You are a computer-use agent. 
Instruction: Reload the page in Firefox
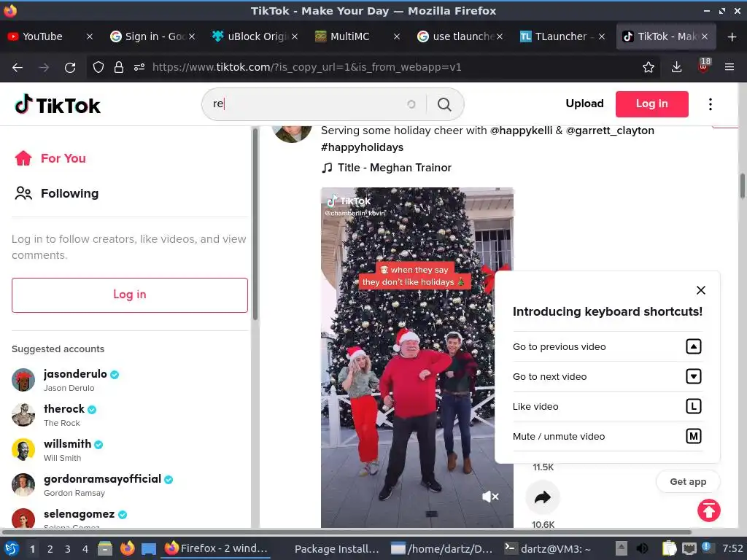[70, 68]
